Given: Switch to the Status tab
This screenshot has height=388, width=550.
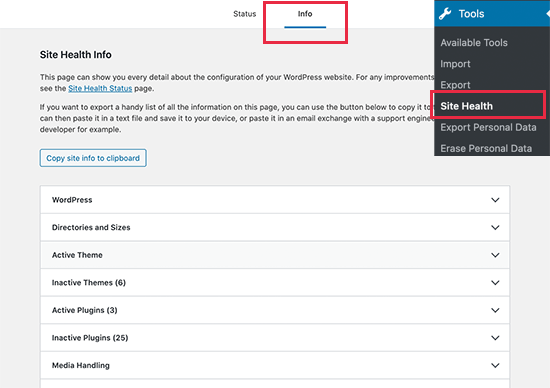Looking at the screenshot, I should tap(244, 14).
